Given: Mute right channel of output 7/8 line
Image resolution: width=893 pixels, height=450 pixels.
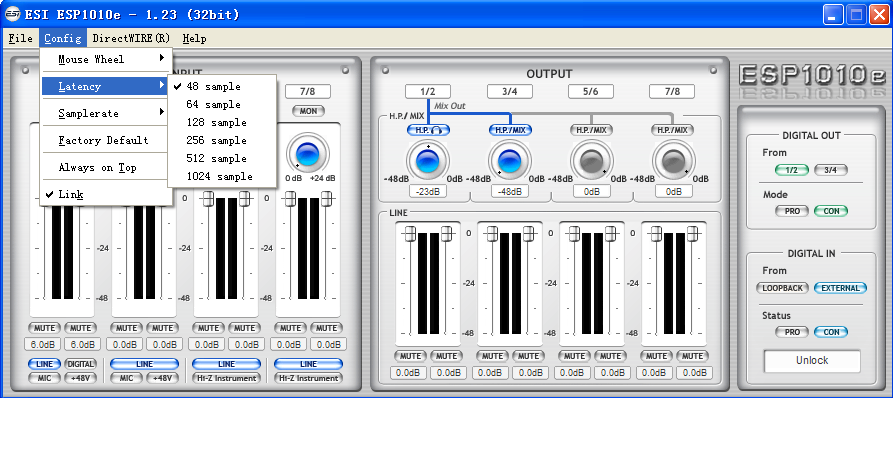Looking at the screenshot, I should click(692, 356).
